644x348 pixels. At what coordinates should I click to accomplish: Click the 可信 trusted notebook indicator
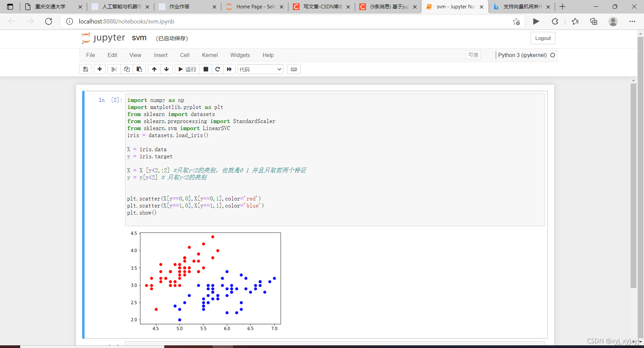pos(473,55)
